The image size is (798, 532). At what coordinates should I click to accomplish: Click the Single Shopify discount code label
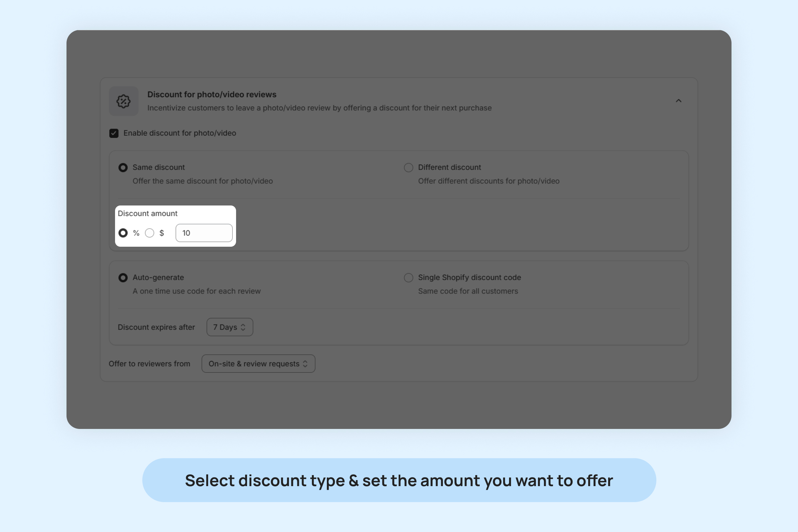click(469, 278)
